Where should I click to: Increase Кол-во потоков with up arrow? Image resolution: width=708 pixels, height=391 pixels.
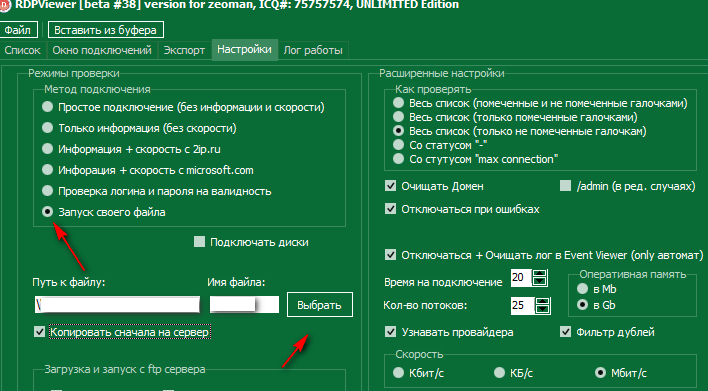(x=542, y=302)
